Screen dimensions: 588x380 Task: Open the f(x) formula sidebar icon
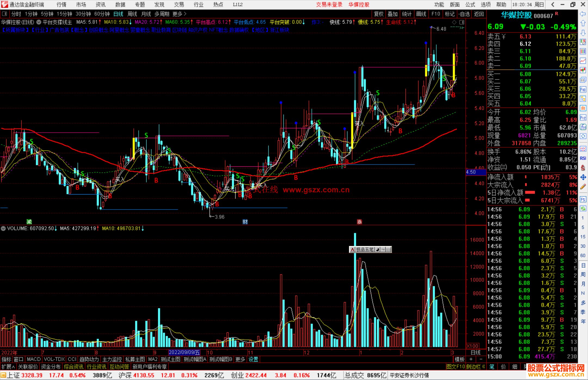click(583, 127)
